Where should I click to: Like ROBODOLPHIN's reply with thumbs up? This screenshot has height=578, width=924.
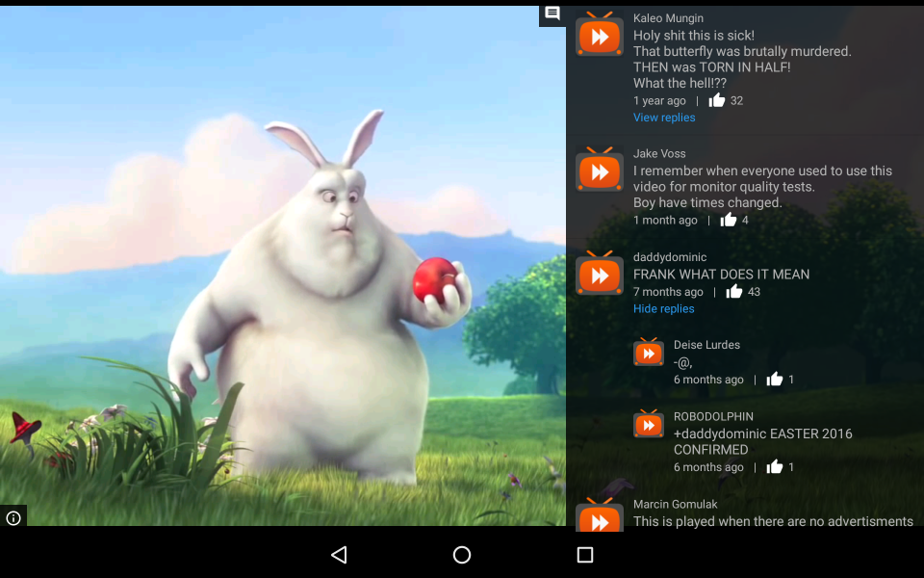click(x=775, y=467)
